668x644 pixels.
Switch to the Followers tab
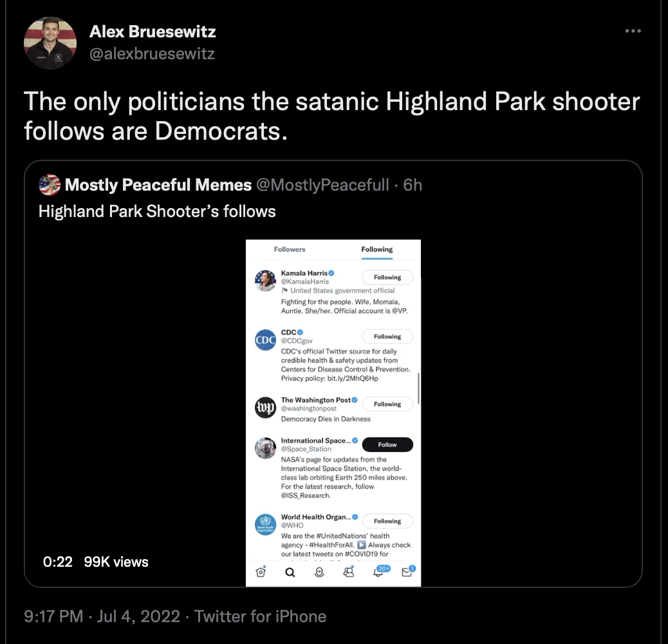point(290,249)
